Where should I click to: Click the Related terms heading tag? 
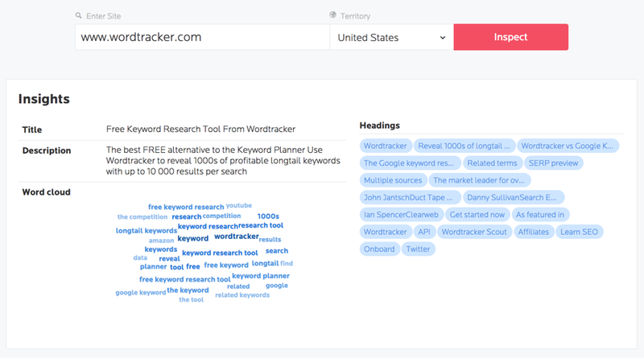(492, 163)
